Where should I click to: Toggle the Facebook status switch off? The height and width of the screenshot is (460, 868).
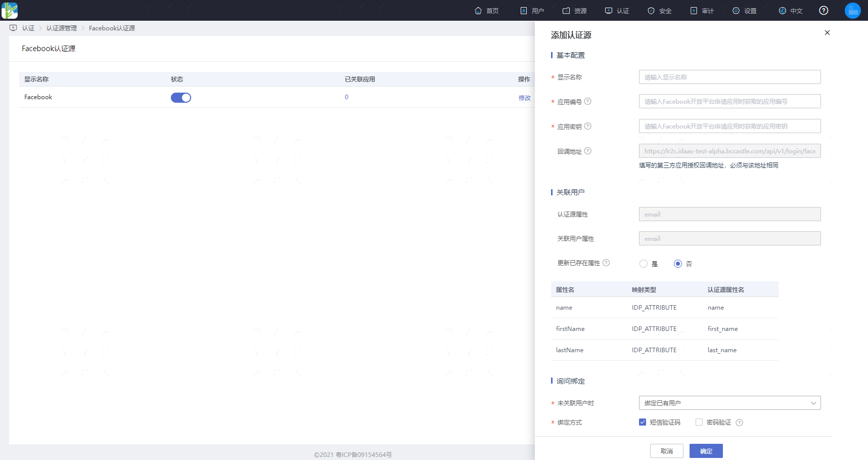click(x=181, y=98)
